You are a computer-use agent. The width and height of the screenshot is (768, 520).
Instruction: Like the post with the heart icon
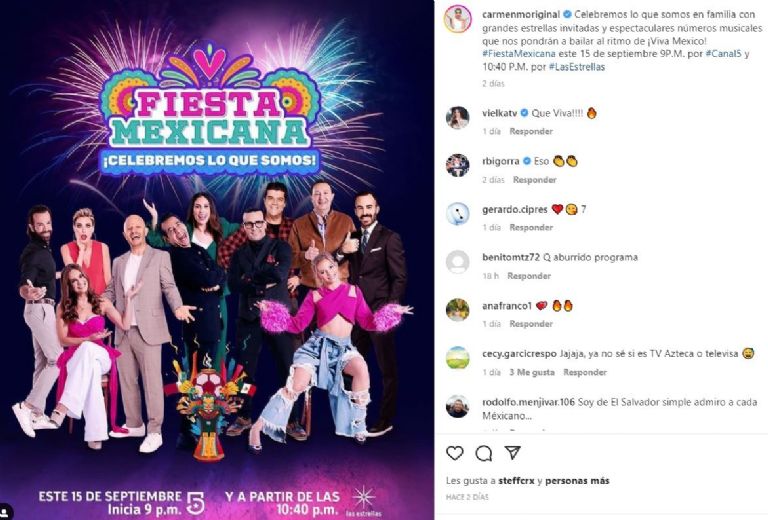point(455,453)
